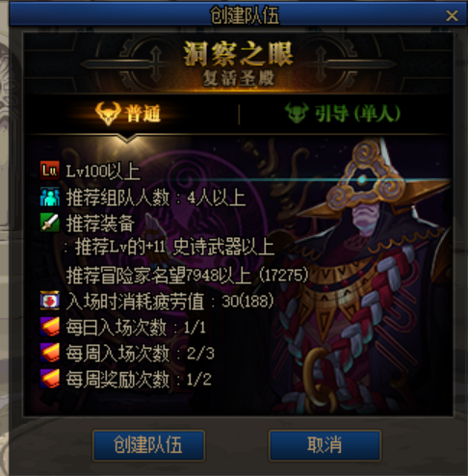Viewport: 468px width, 476px height.
Task: Click the golden horned skull icon
Action: point(108,114)
